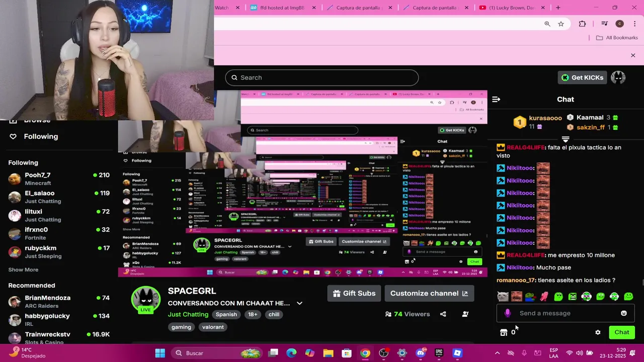Click the gaming tag
Image resolution: width=644 pixels, height=362 pixels.
coord(181,327)
